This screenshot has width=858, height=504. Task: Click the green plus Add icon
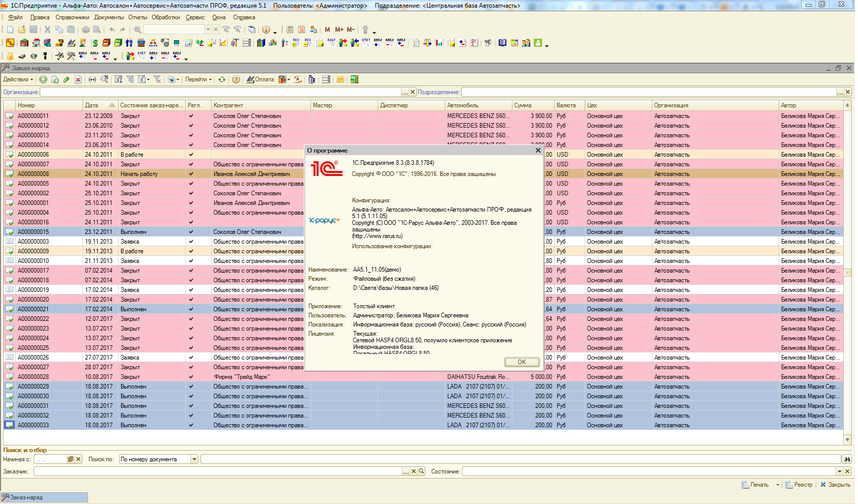click(x=43, y=79)
